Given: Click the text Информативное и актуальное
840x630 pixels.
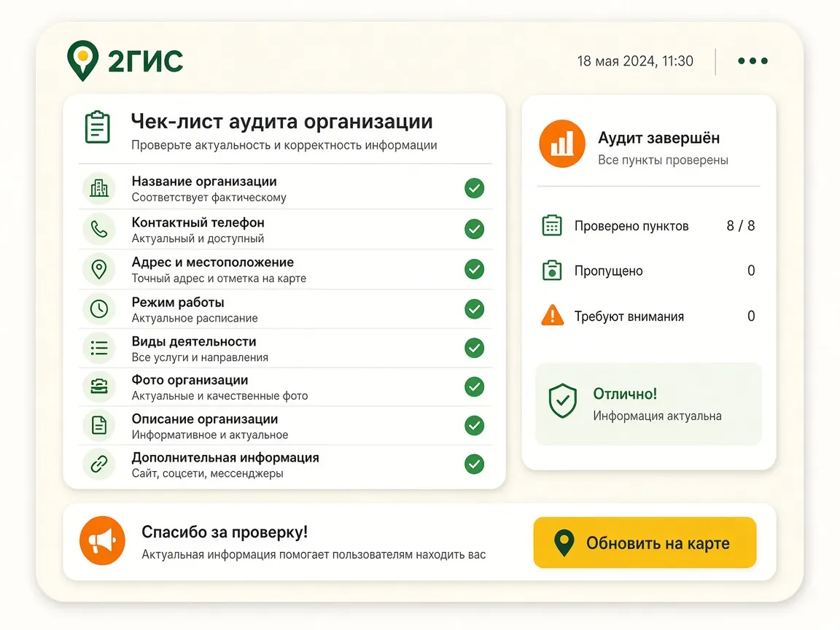Looking at the screenshot, I should 210,435.
